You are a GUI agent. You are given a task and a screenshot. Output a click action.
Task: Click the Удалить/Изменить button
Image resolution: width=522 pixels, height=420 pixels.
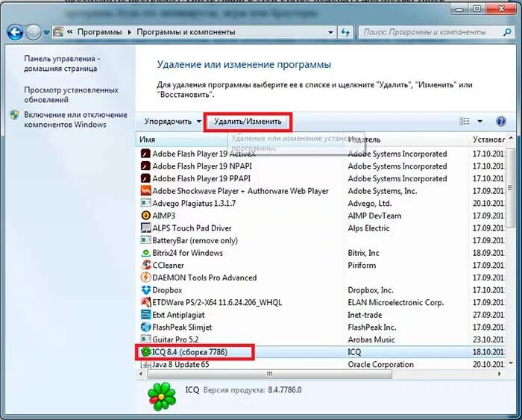pos(248,122)
